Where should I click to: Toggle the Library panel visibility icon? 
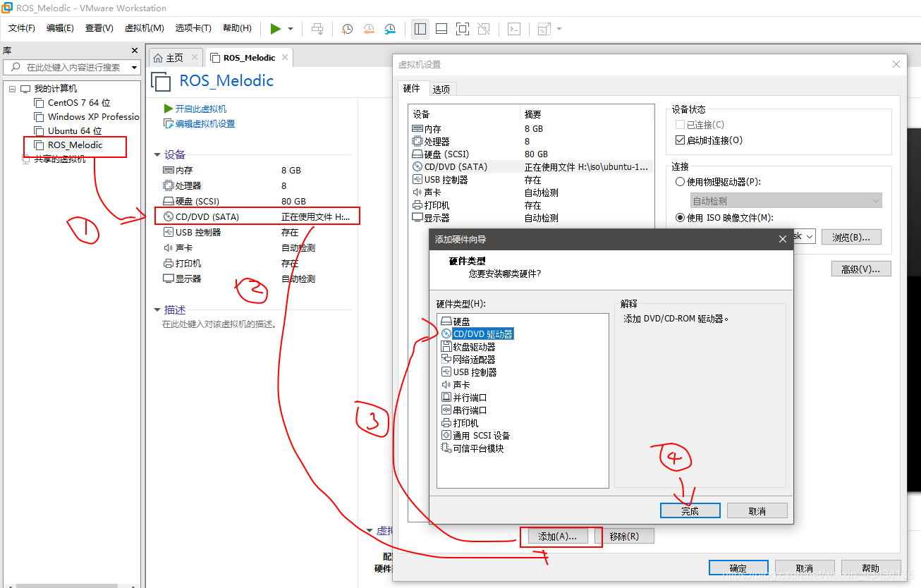click(x=420, y=29)
